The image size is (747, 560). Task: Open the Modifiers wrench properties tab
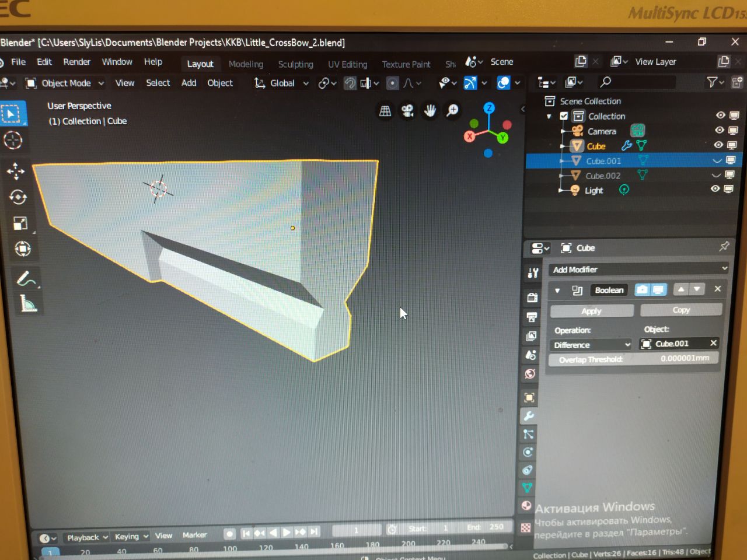point(529,416)
